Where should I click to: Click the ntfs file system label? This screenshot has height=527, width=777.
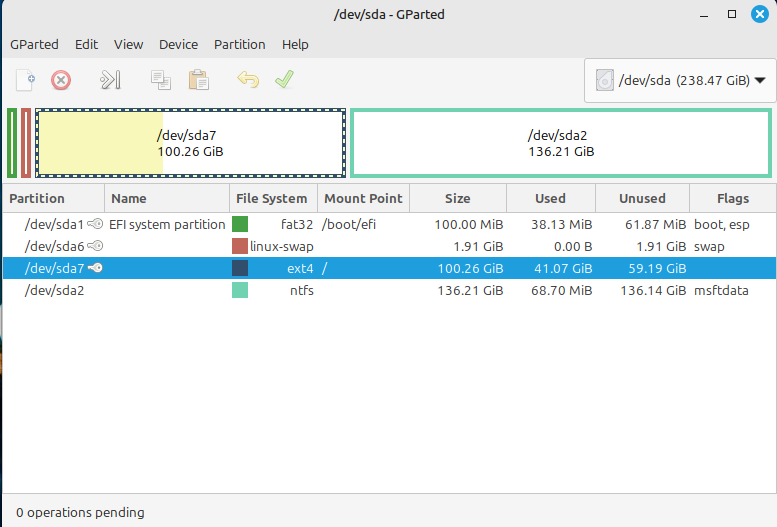coord(302,290)
